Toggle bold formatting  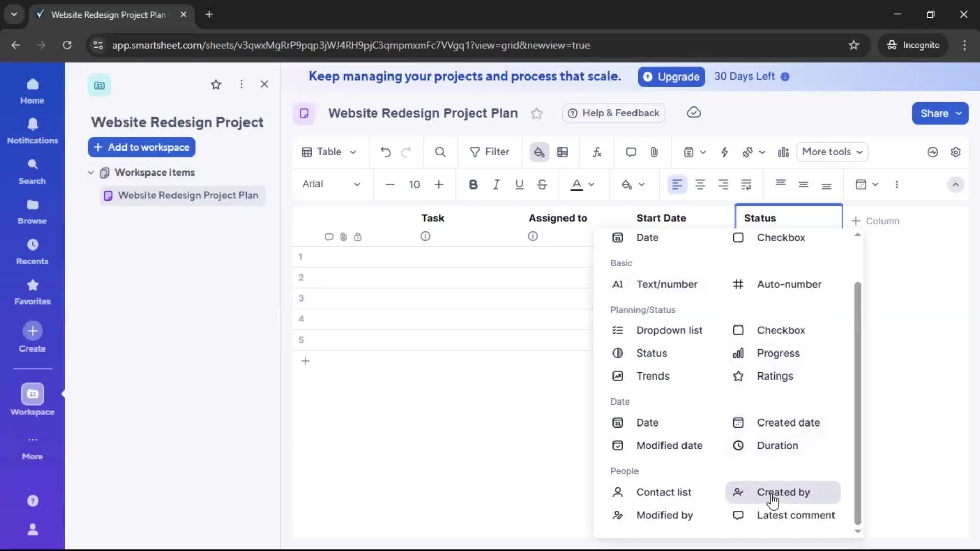[x=473, y=184]
